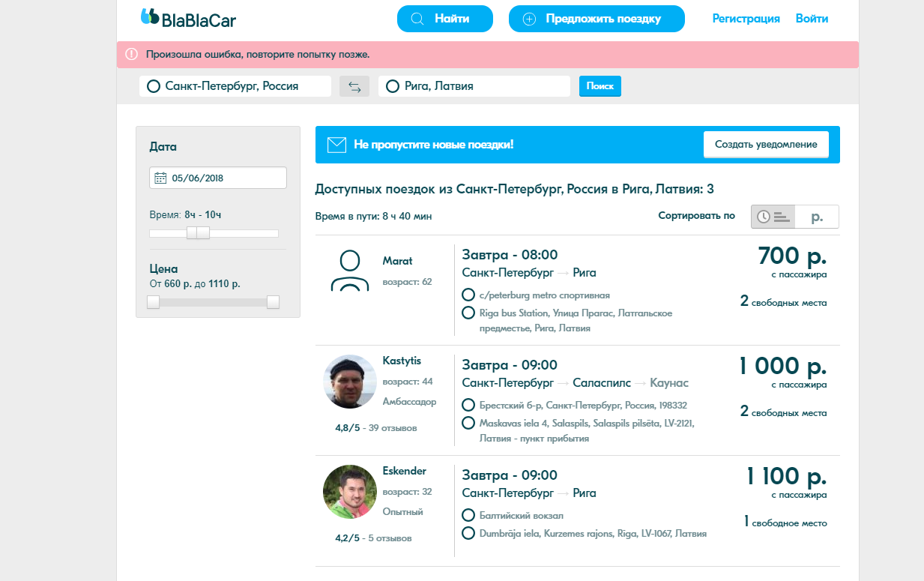Click the Амбассадор status label
Screen dimensions: 924x581
click(x=409, y=402)
